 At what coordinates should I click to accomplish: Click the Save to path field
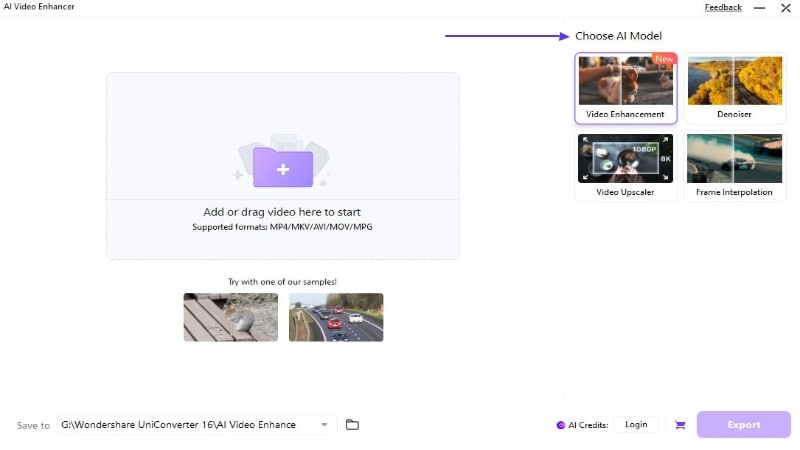(x=197, y=424)
